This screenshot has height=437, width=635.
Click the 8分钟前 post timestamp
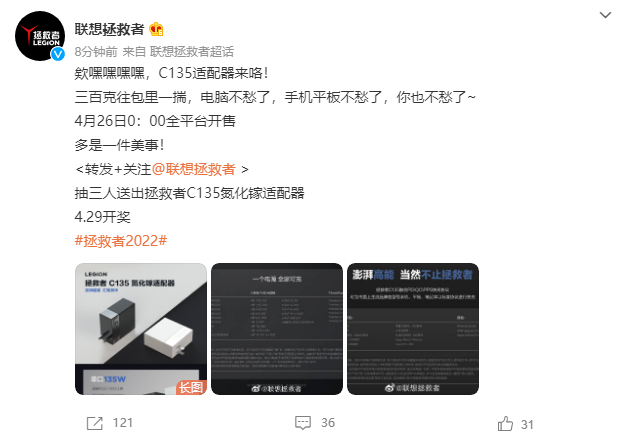pos(96,51)
